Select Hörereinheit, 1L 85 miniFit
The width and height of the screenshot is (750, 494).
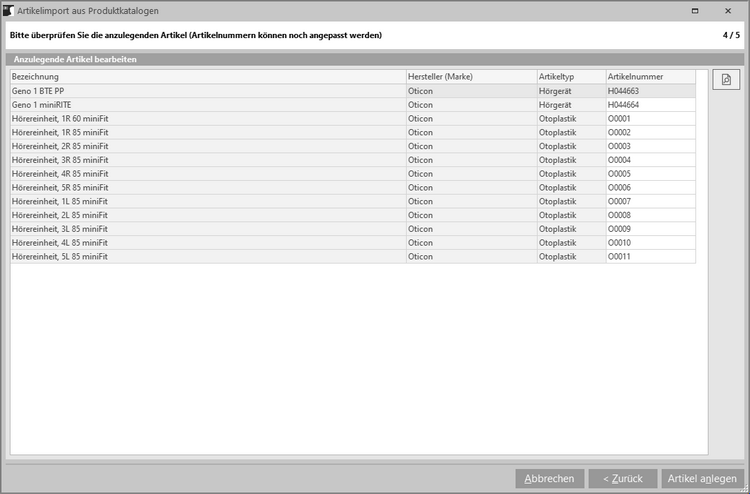tap(353, 201)
